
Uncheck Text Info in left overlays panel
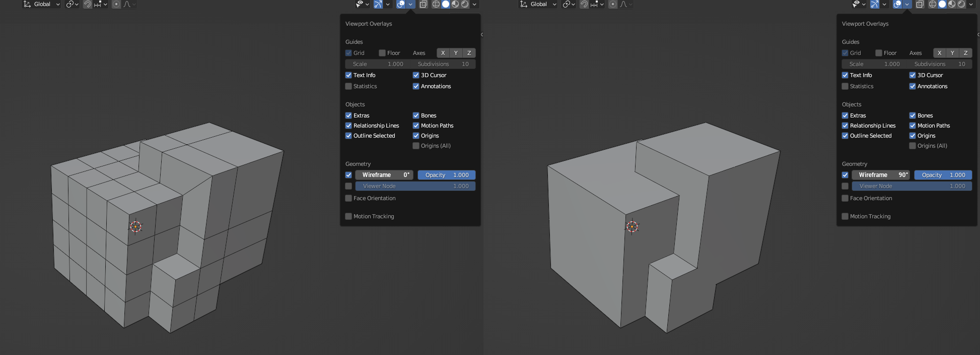tap(348, 75)
